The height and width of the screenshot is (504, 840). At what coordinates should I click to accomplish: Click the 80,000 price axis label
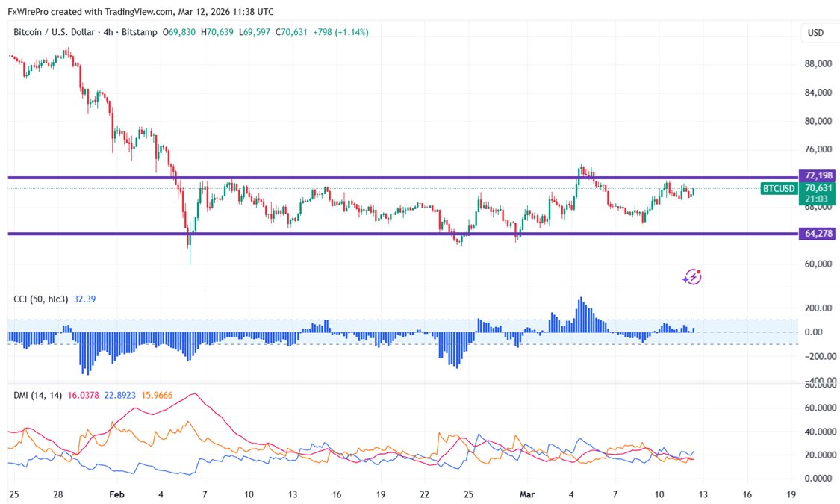tap(818, 121)
